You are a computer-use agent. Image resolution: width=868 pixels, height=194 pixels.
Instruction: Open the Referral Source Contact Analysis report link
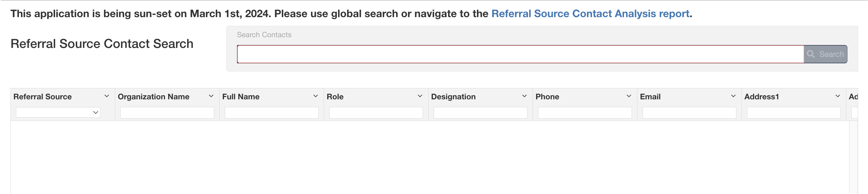click(x=590, y=13)
